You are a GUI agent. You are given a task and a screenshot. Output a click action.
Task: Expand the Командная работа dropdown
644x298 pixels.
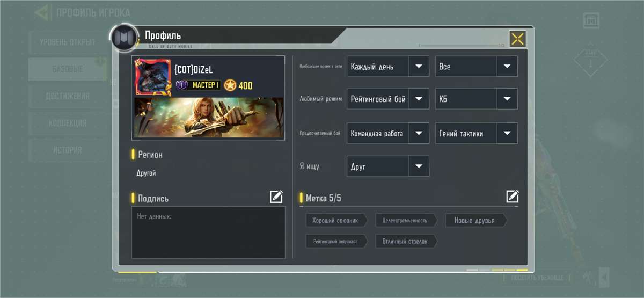[388, 134]
